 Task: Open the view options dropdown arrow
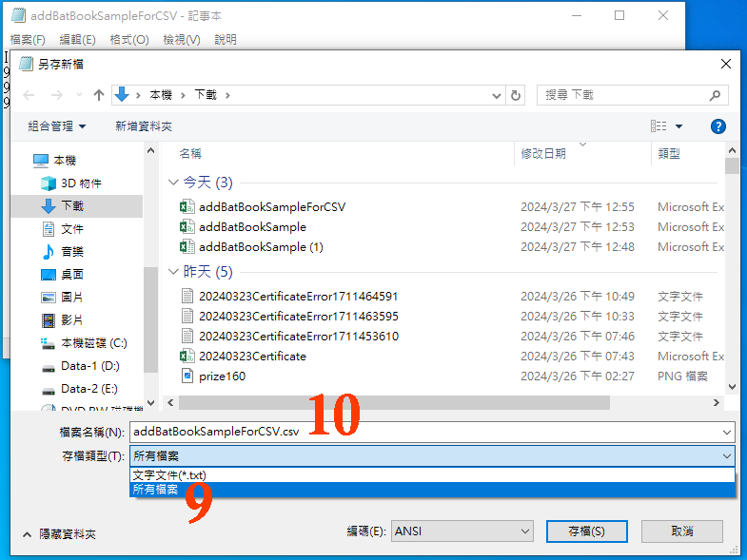[678, 126]
